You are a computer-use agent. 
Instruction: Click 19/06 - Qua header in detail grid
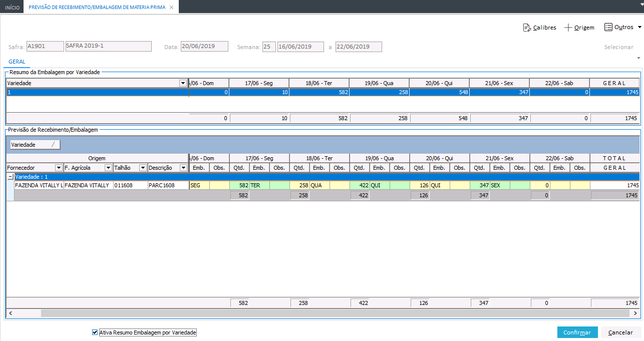(379, 158)
